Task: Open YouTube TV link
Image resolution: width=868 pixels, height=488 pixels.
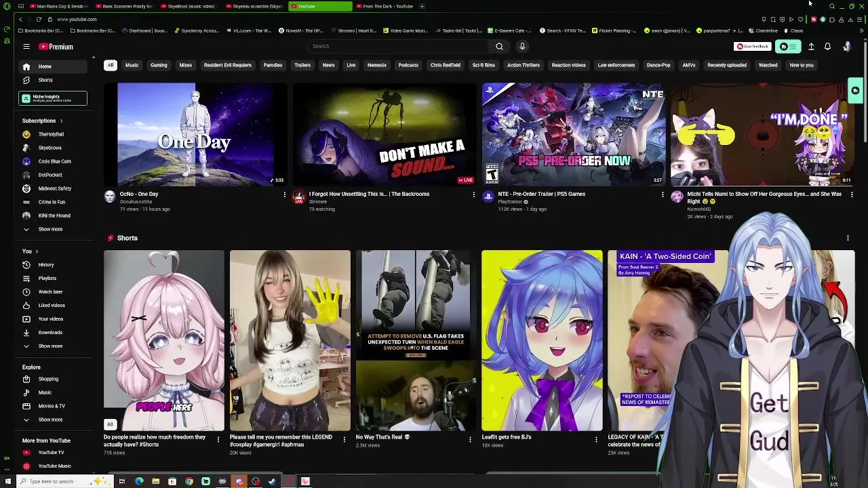Action: pos(53,452)
